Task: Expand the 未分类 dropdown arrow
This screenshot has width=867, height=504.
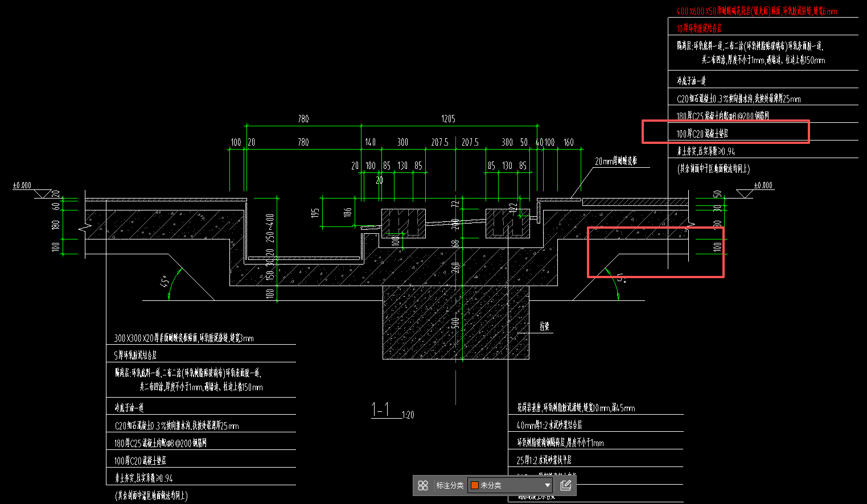Action: pos(547,485)
